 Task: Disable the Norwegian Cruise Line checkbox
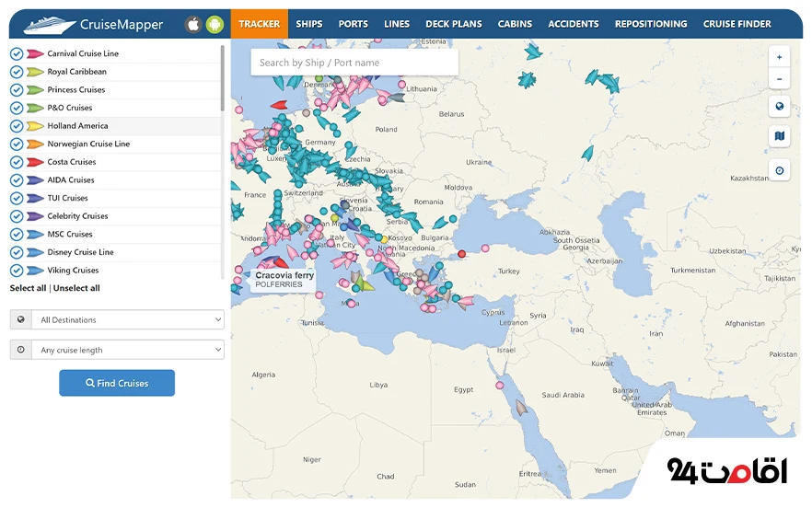click(17, 144)
